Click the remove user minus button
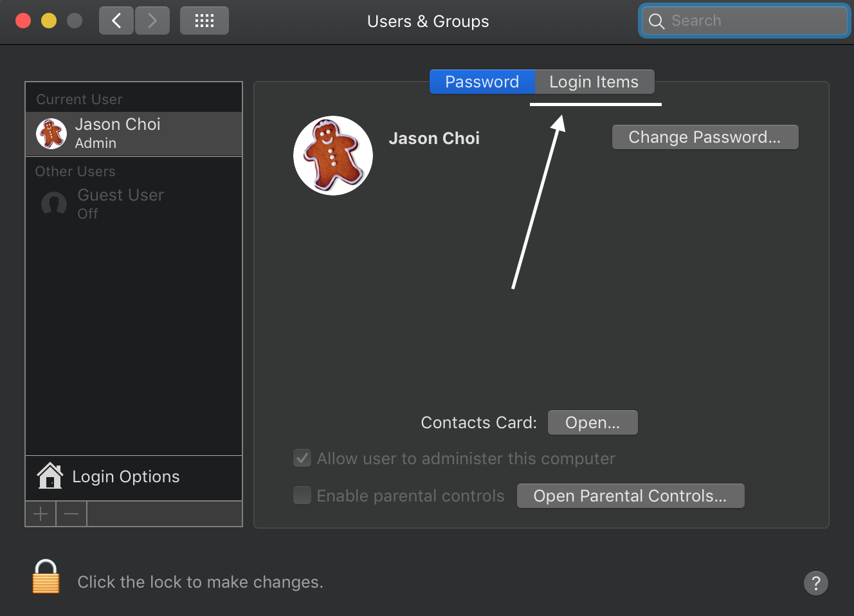854x616 pixels. tap(71, 514)
